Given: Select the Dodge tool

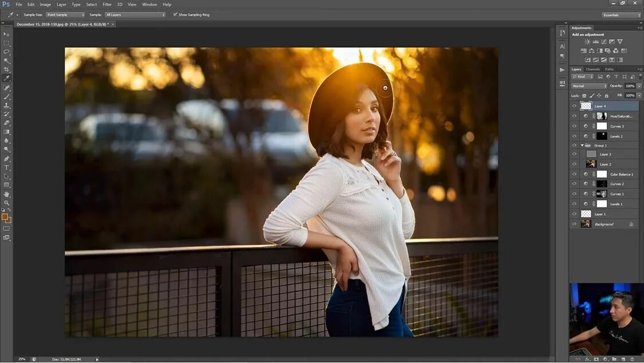Looking at the screenshot, I should [x=6, y=149].
